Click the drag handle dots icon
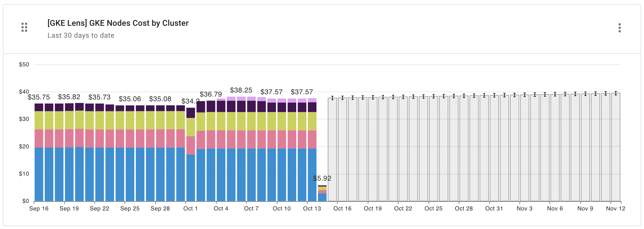 click(x=24, y=27)
